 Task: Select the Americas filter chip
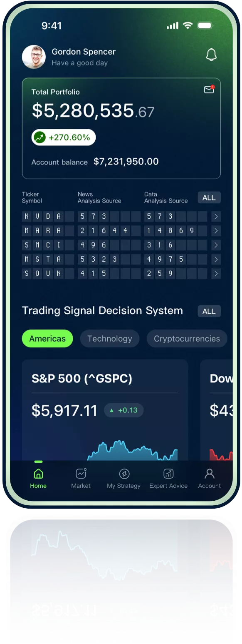click(x=47, y=339)
